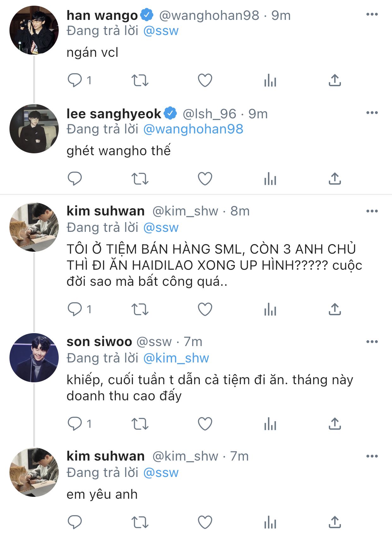Share lee sanghyeok's tweet

[335, 179]
